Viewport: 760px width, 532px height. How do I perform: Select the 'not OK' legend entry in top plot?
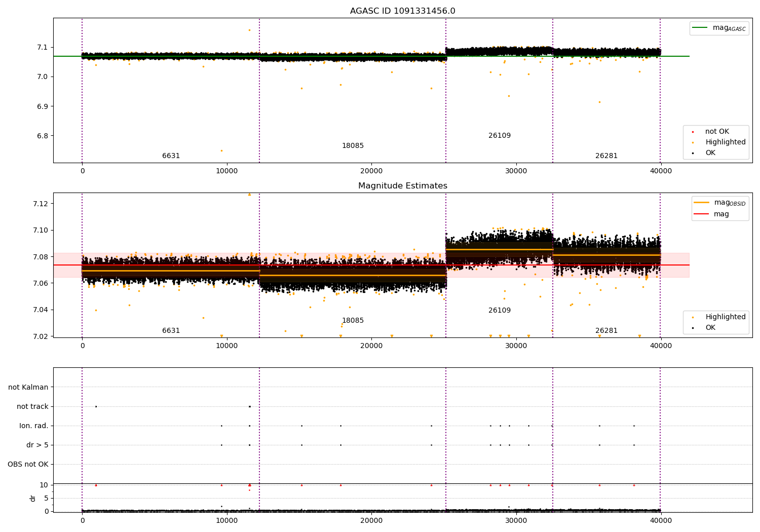click(x=717, y=132)
